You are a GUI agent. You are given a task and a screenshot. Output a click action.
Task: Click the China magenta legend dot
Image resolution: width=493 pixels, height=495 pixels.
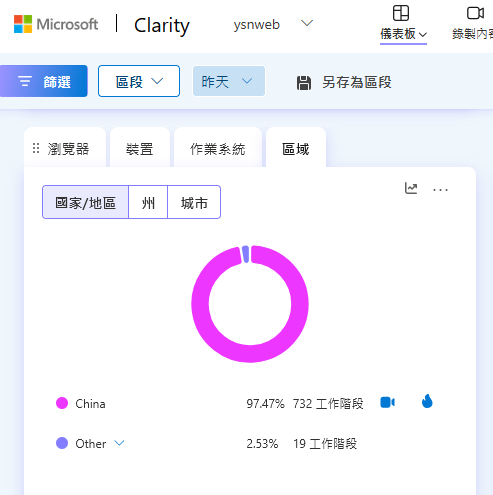pyautogui.click(x=62, y=403)
